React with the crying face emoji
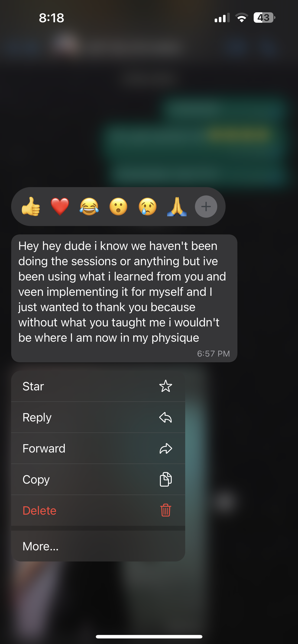The width and height of the screenshot is (298, 644). pyautogui.click(x=148, y=207)
